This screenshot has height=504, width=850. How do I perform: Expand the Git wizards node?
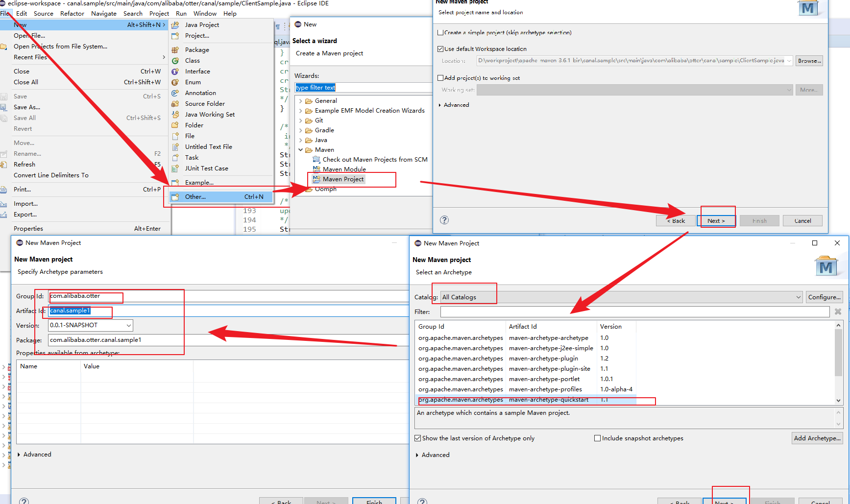[300, 120]
